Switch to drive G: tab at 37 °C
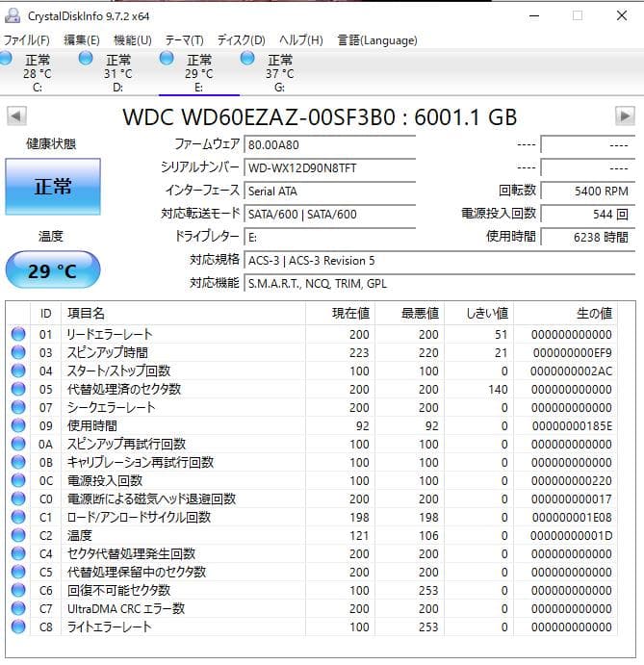 click(x=279, y=72)
